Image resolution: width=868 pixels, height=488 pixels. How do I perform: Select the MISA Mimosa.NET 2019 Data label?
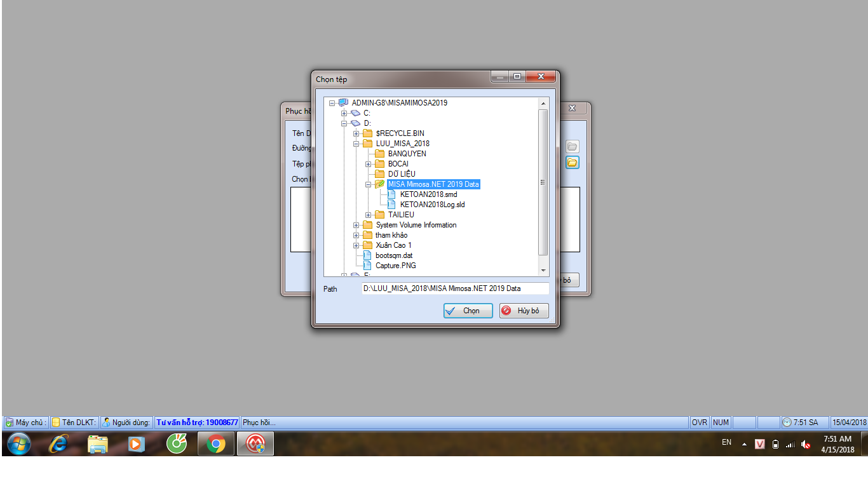pos(433,184)
